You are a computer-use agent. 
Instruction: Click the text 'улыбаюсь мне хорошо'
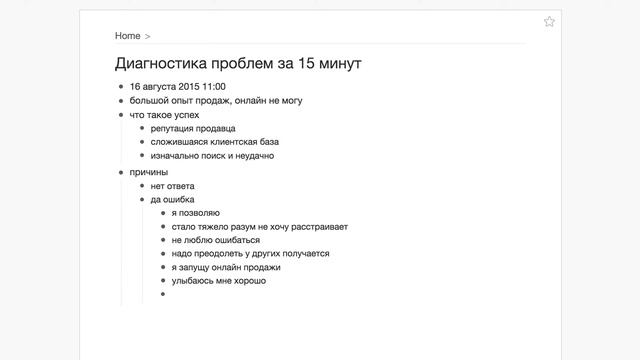pos(218,281)
